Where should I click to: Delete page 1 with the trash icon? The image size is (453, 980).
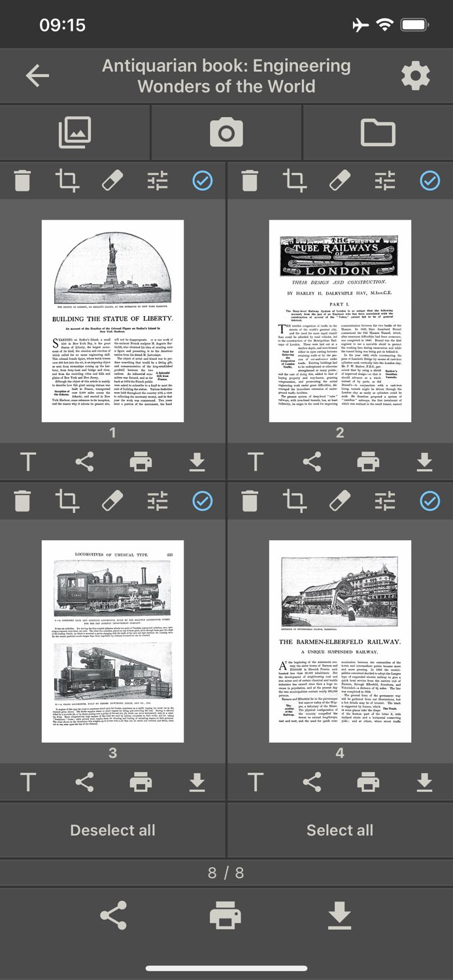(22, 180)
